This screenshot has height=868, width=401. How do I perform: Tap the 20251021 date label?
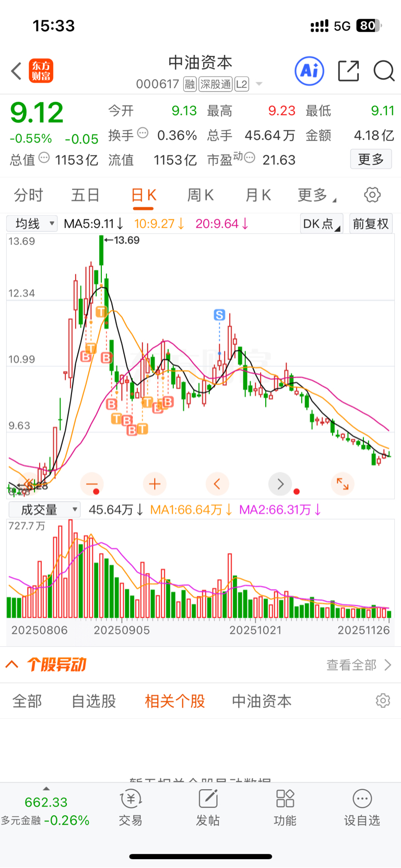point(256,630)
